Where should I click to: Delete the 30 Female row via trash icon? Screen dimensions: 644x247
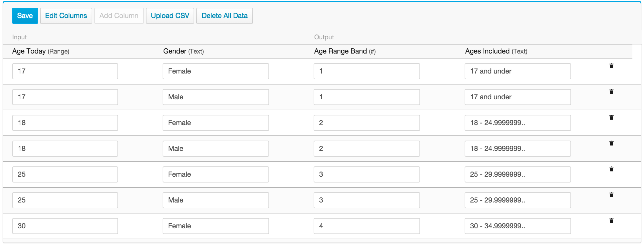pos(611,221)
